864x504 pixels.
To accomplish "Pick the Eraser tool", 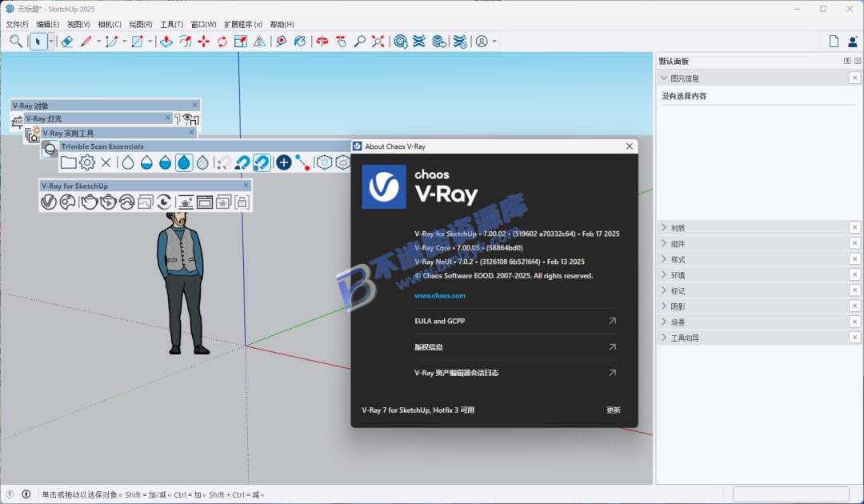I will [x=66, y=42].
